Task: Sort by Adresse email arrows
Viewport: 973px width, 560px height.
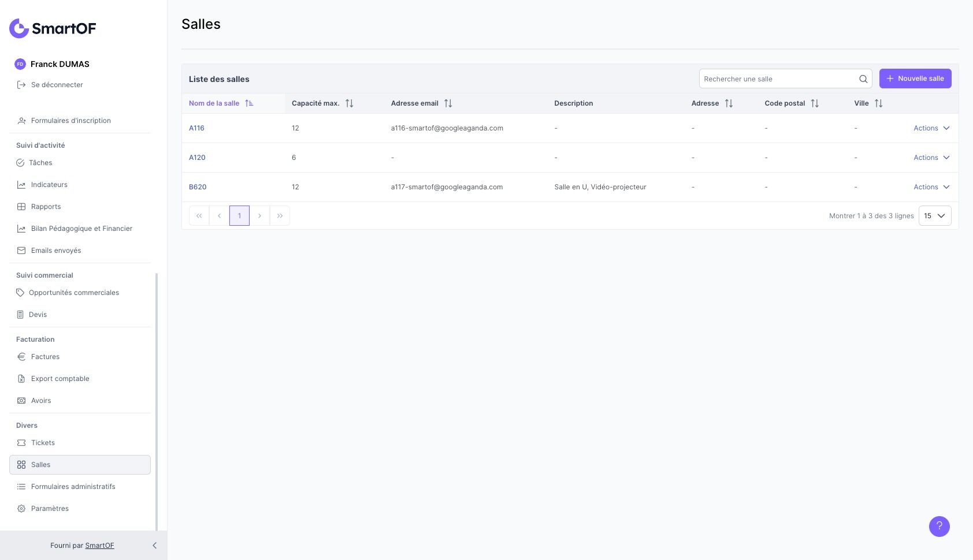Action: [448, 103]
